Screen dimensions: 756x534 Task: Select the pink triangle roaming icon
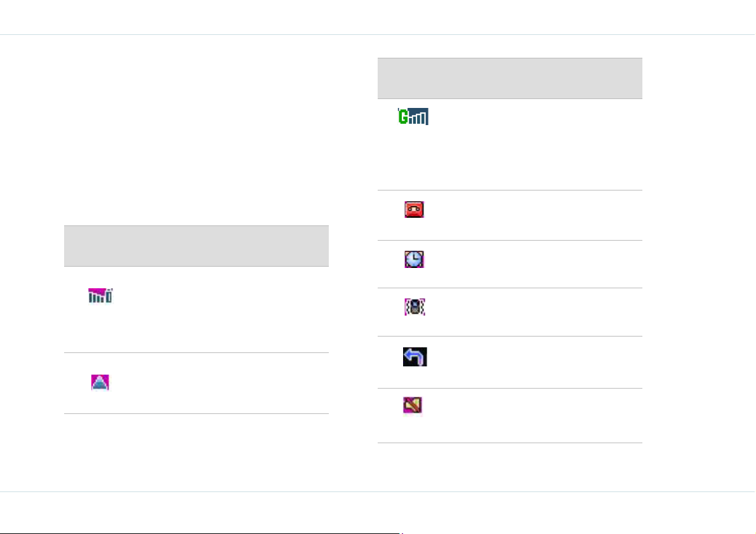[x=100, y=382]
